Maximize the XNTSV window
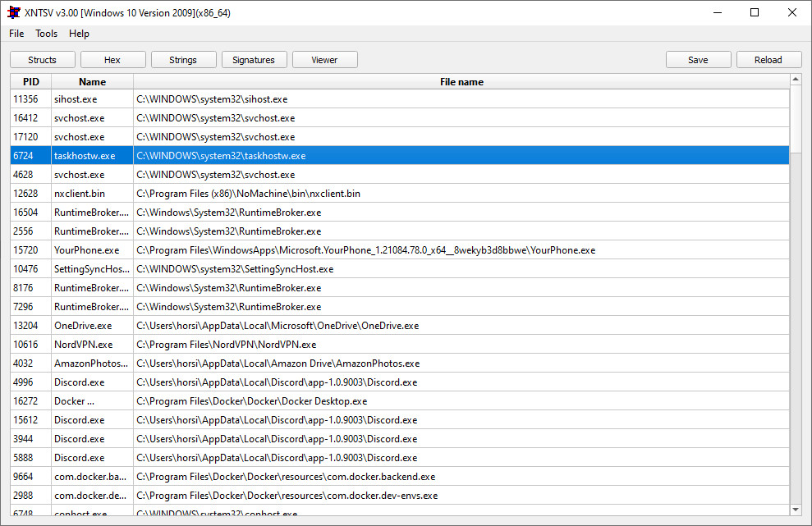Viewport: 812px width, 526px height. (x=755, y=12)
